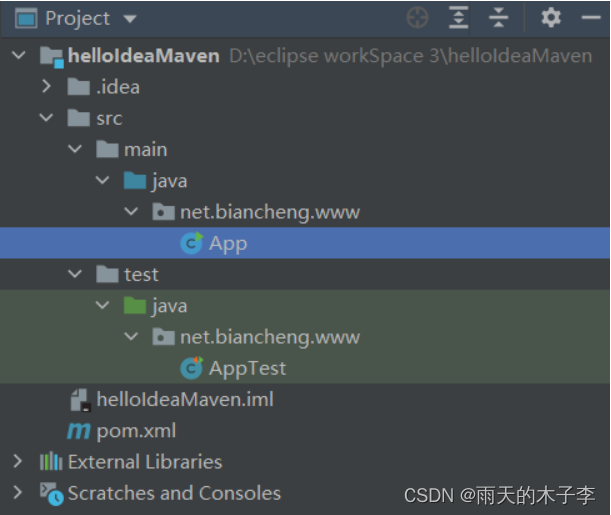The width and height of the screenshot is (611, 515).
Task: Hide the Project tool window with minus icon
Action: 591,18
